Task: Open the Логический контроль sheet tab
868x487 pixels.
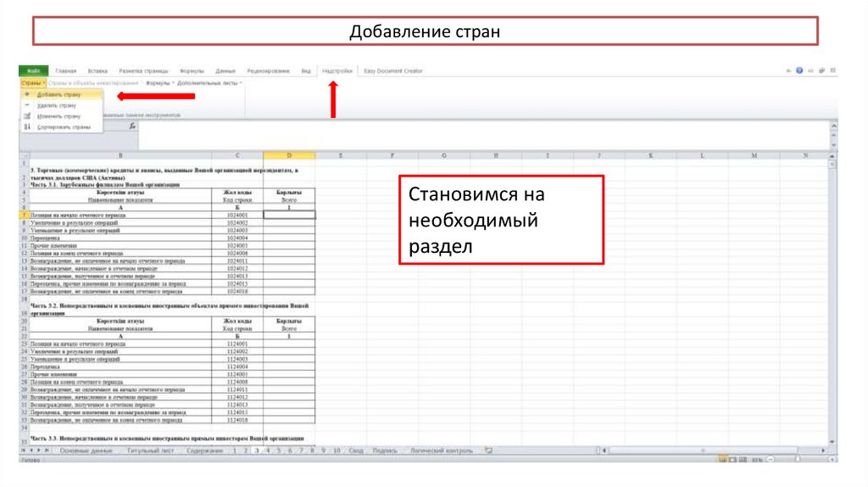Action: coord(442,451)
